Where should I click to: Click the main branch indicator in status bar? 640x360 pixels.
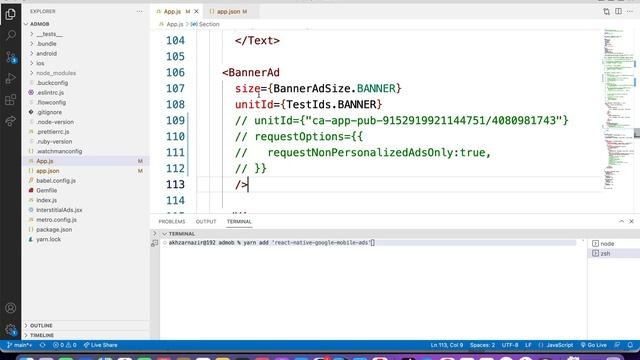click(20, 345)
